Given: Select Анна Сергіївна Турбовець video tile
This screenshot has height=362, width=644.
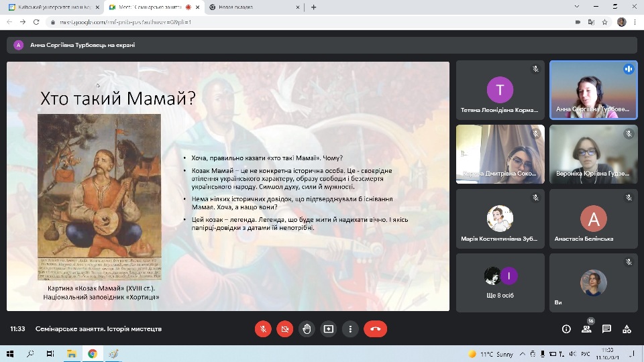Looking at the screenshot, I should point(594,90).
